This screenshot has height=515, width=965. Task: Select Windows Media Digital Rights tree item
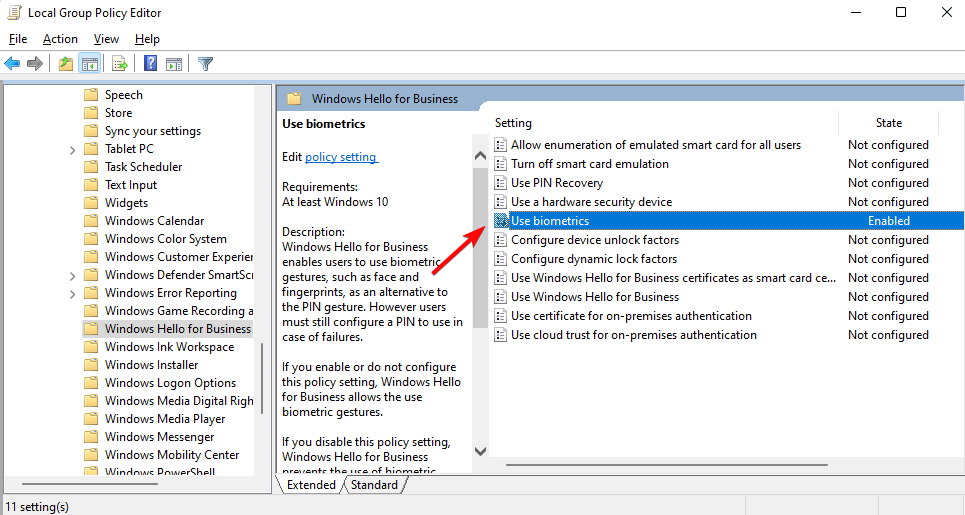point(178,401)
